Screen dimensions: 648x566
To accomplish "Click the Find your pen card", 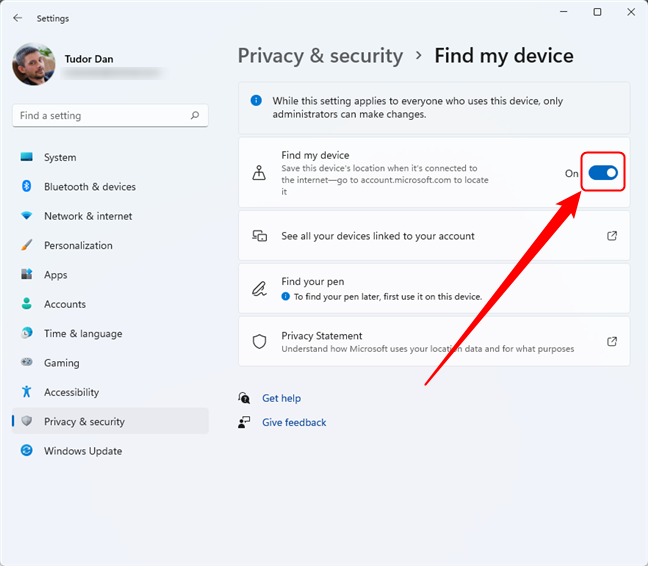I will (x=434, y=289).
